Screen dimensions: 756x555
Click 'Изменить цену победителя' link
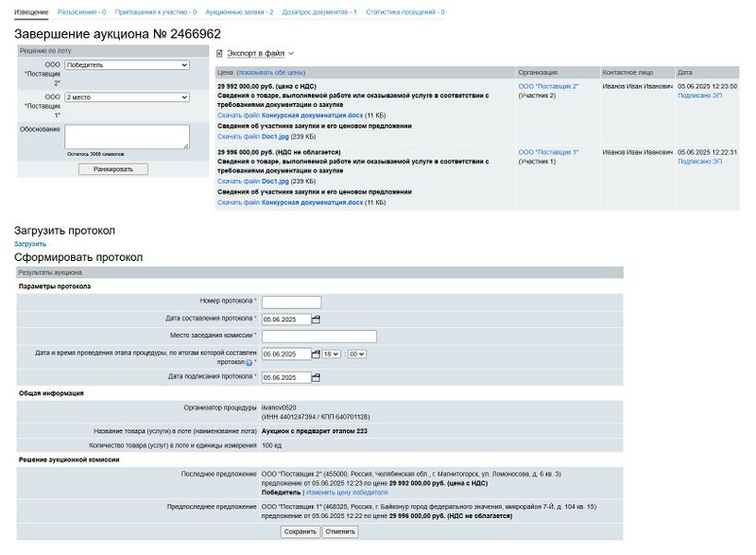coord(347,493)
